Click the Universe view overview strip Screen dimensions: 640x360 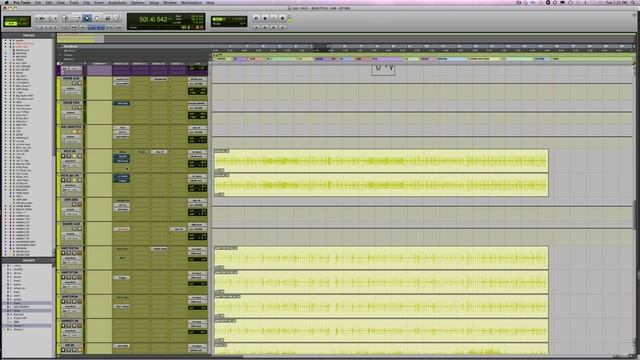[x=347, y=39]
